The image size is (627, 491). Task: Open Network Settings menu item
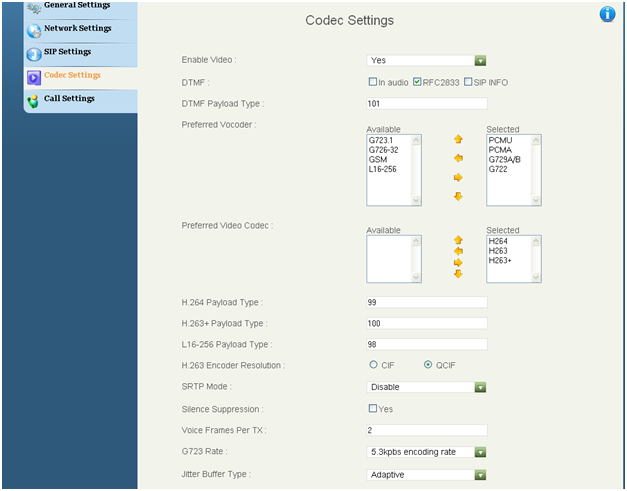pyautogui.click(x=78, y=28)
